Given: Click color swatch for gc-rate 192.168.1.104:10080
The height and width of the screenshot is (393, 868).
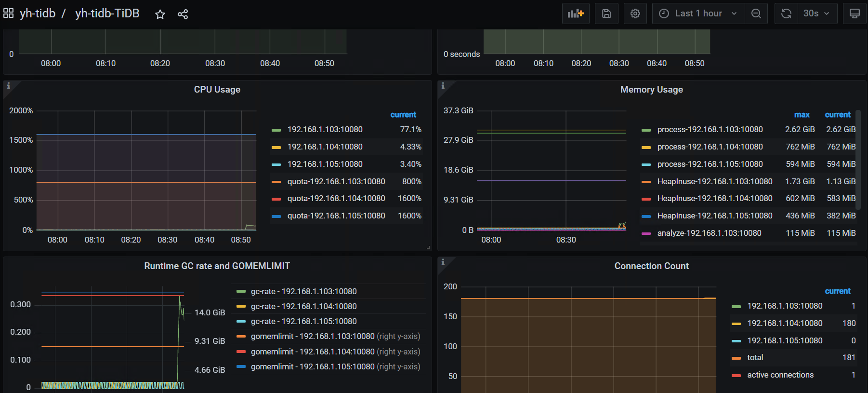Looking at the screenshot, I should [x=241, y=307].
